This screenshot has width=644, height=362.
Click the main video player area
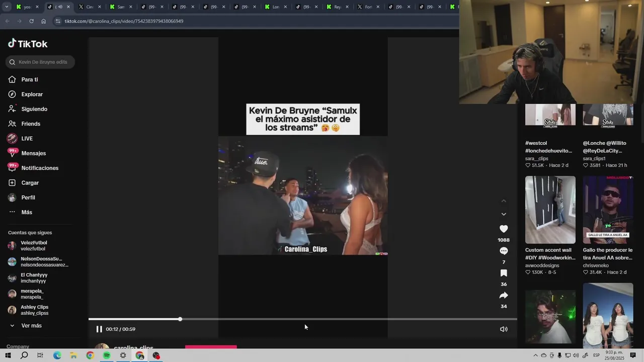tap(303, 186)
